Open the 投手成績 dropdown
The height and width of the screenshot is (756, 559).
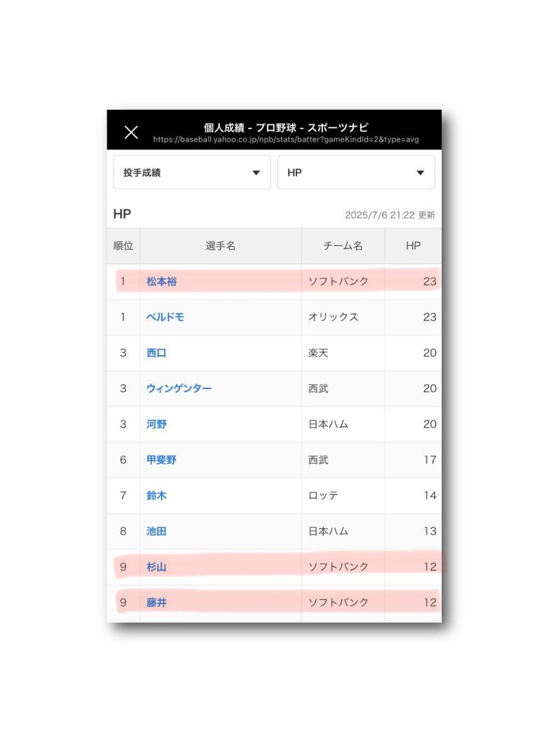(192, 172)
